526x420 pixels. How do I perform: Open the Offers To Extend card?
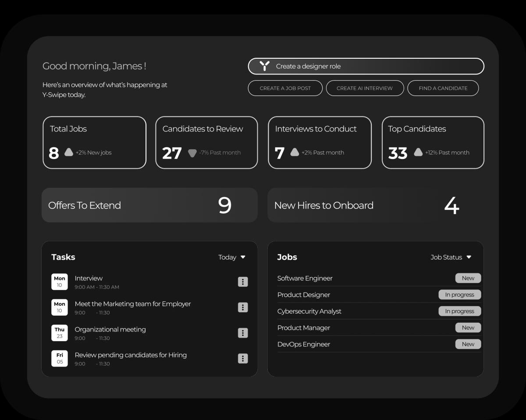[149, 205]
